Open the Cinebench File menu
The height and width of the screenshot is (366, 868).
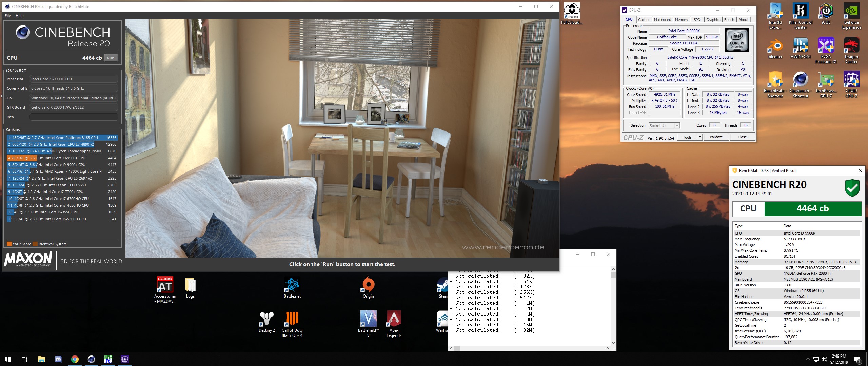[8, 16]
